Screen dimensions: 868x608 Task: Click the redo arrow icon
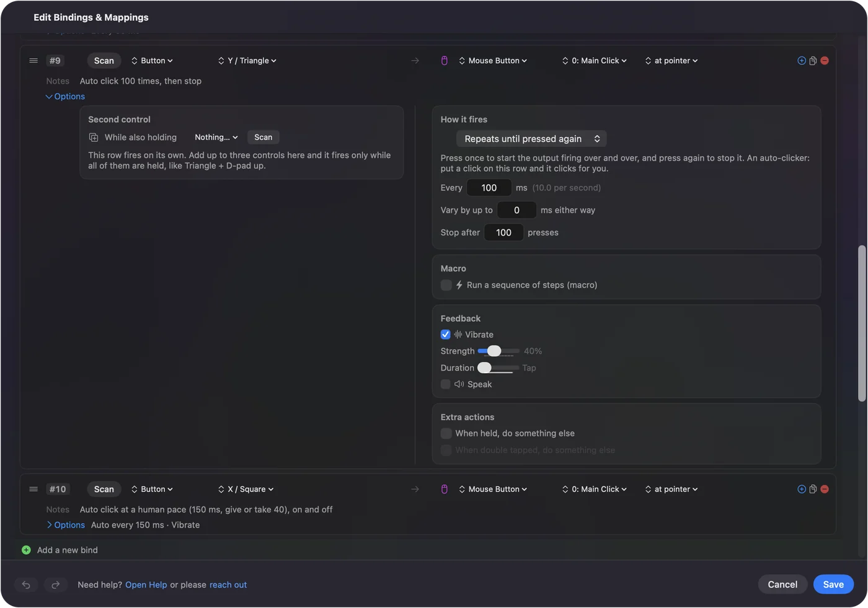pos(55,584)
